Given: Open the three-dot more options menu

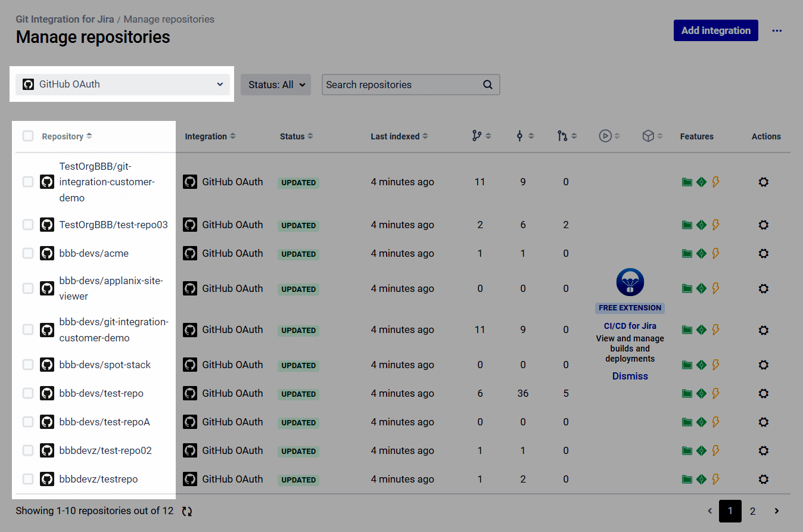Looking at the screenshot, I should tap(777, 30).
